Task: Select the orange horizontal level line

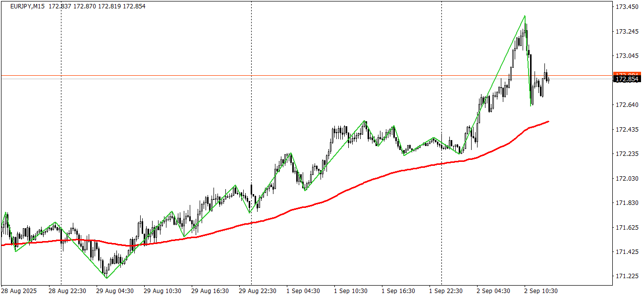Action: [x=307, y=75]
